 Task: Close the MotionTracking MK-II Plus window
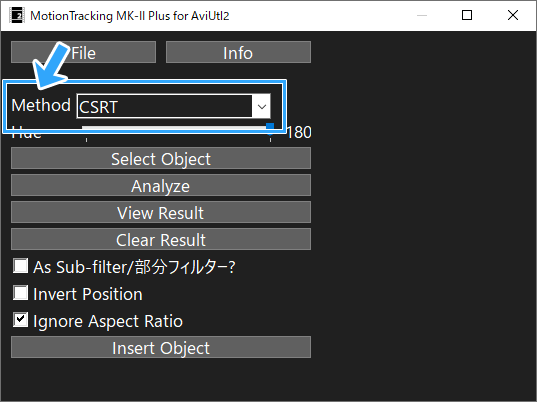[513, 16]
